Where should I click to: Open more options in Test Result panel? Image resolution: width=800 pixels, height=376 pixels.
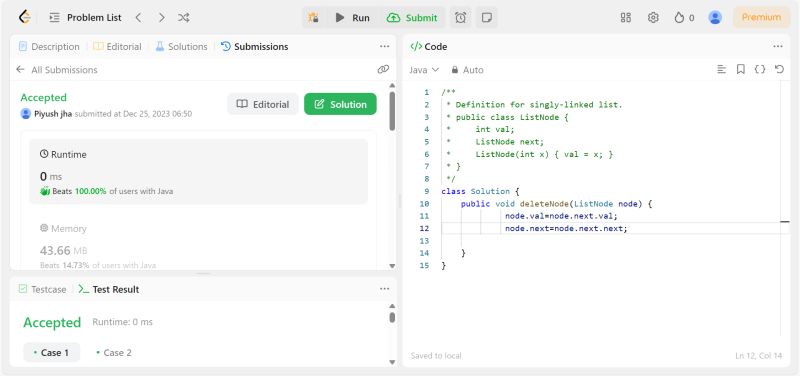384,289
